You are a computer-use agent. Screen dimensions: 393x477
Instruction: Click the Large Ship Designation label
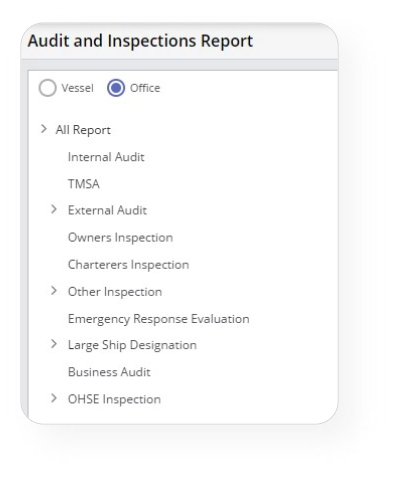(x=132, y=345)
